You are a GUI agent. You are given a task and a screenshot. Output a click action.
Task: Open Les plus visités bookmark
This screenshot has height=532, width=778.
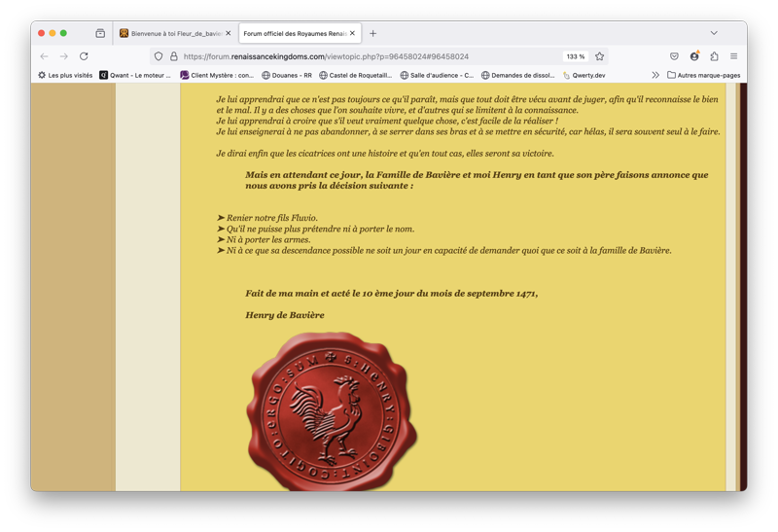[x=65, y=76]
